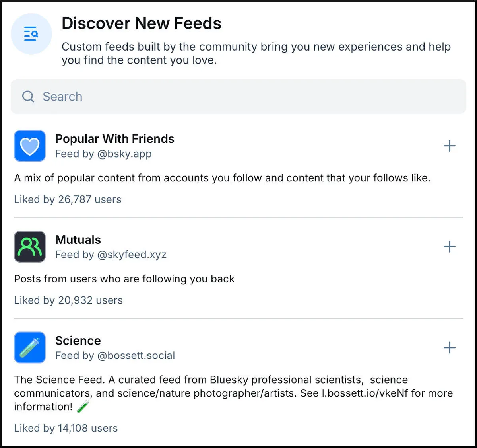This screenshot has width=477, height=448.
Task: Visit the @bossett.social feed creator
Action: [136, 356]
